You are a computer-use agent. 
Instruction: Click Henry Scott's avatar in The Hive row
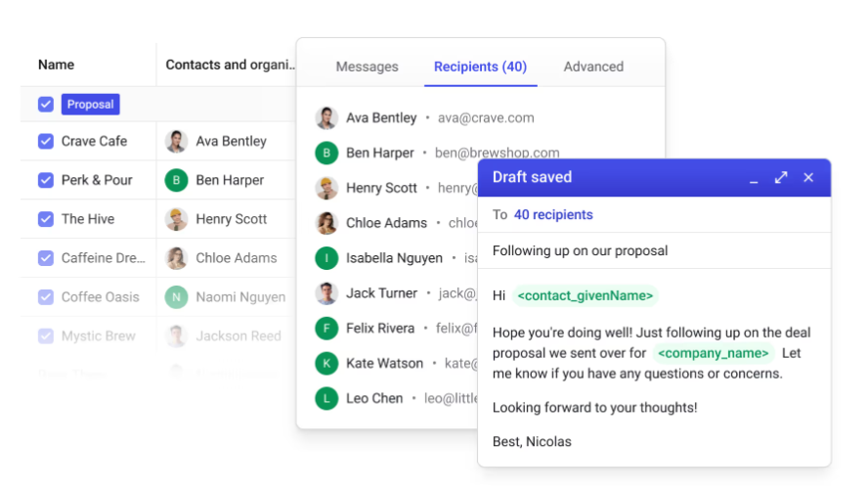click(176, 219)
